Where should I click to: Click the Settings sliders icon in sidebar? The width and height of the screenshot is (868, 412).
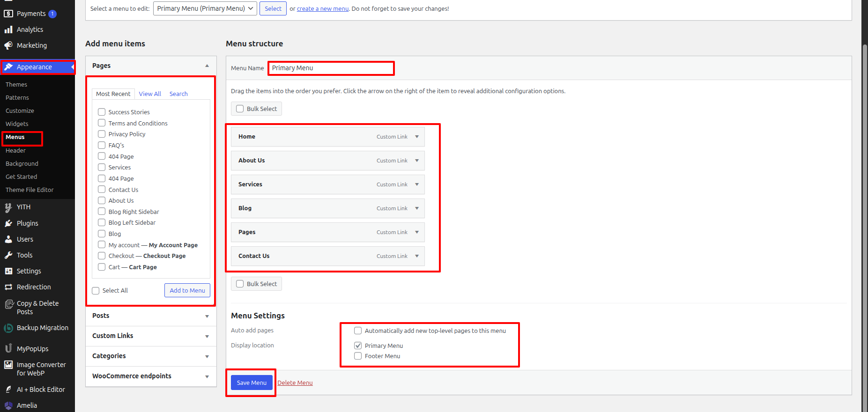8,271
